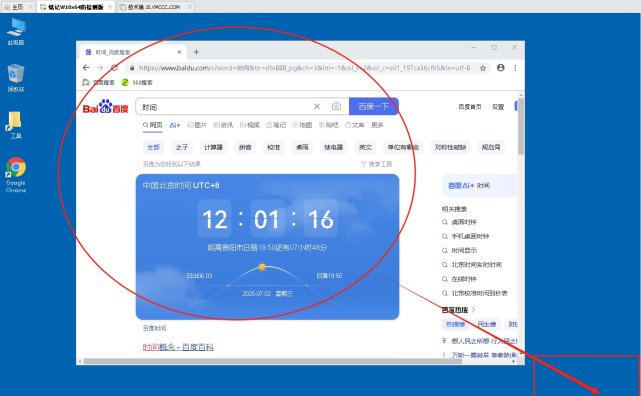Reload the Baidu page

(x=114, y=68)
